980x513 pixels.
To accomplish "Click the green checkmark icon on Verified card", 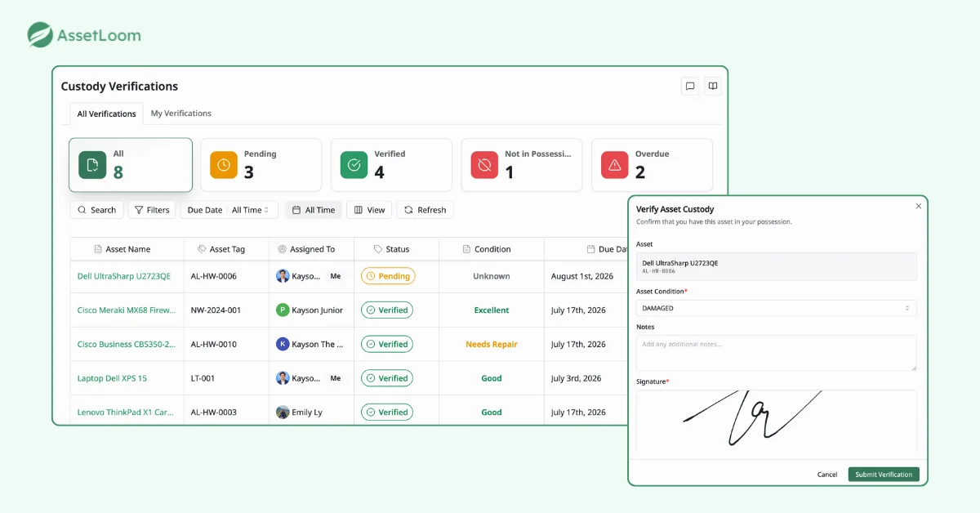I will pos(354,165).
